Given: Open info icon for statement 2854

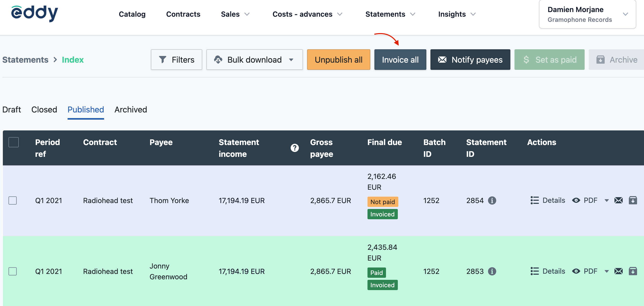Looking at the screenshot, I should (492, 200).
